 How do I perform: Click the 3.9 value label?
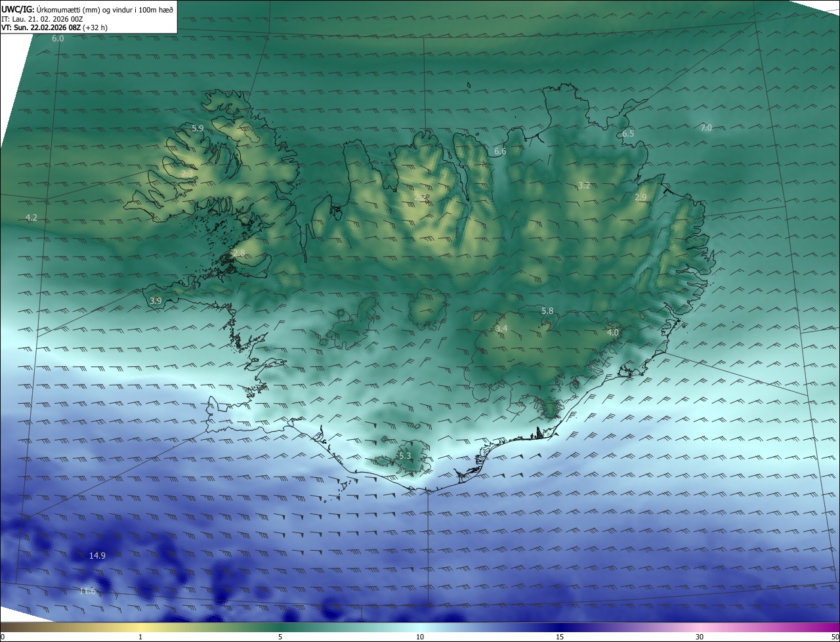point(156,301)
